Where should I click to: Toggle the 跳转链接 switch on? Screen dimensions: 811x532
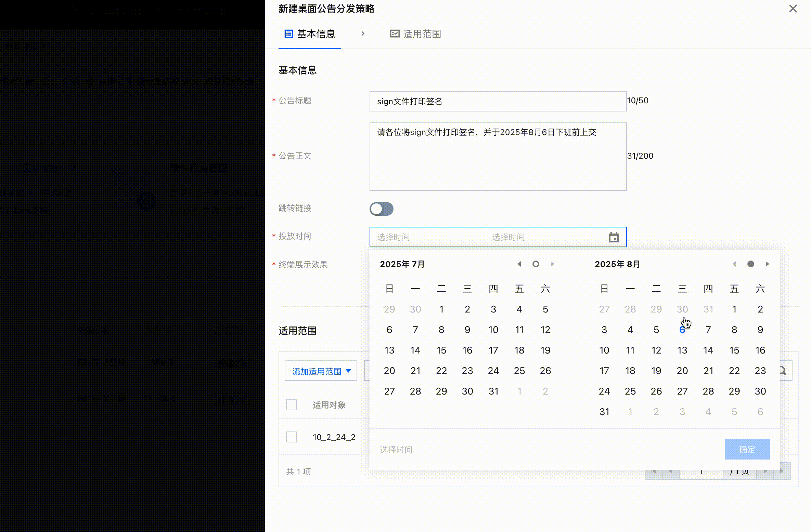pos(382,209)
